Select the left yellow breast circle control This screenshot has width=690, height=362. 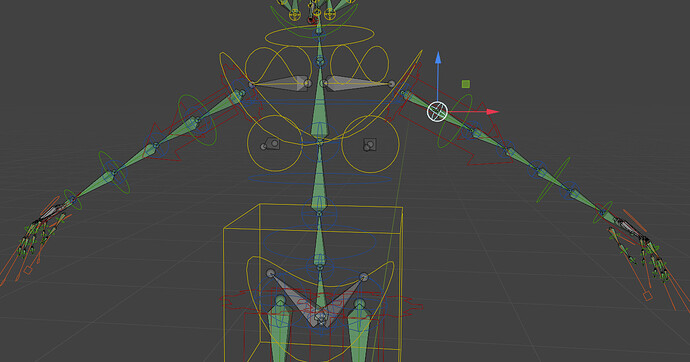click(x=275, y=143)
